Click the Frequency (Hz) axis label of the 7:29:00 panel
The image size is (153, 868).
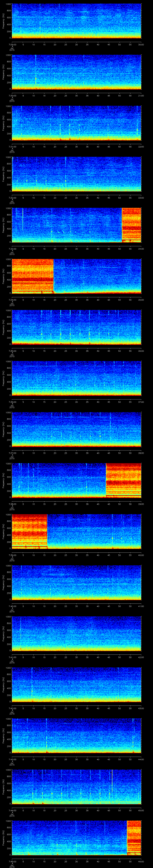(x=3, y=21)
